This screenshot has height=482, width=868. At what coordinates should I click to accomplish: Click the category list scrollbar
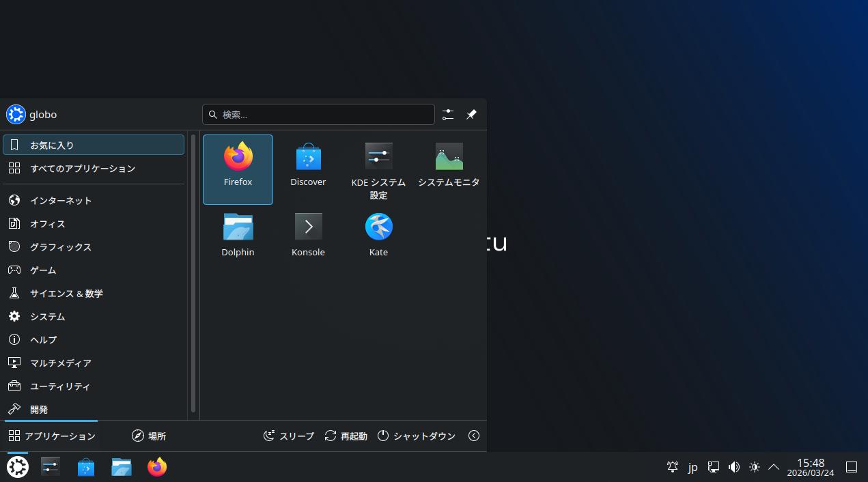pyautogui.click(x=193, y=273)
